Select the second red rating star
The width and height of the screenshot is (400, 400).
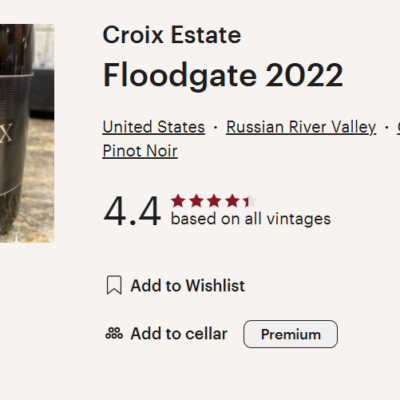pos(196,201)
